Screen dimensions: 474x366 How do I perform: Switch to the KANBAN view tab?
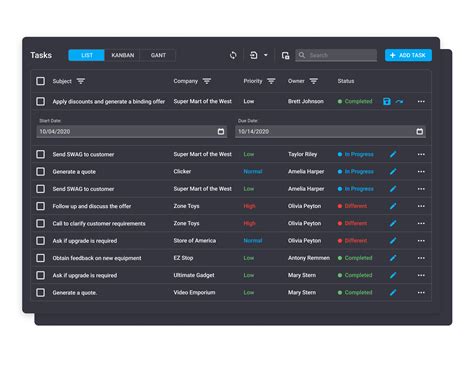[123, 55]
